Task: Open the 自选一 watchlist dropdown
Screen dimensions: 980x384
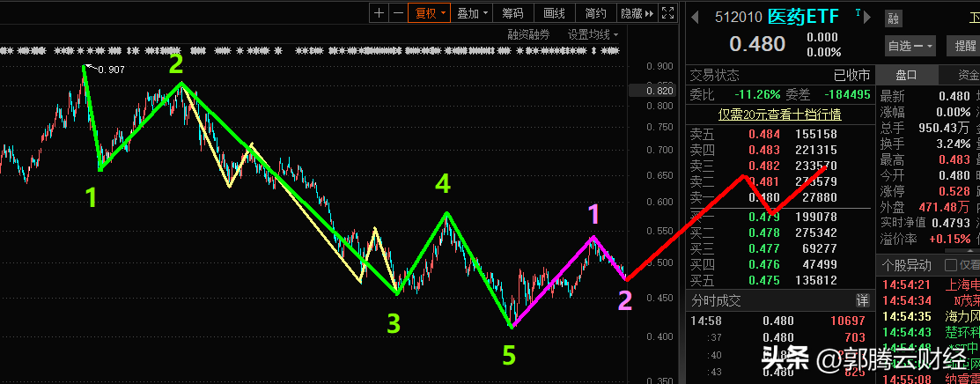Action: pyautogui.click(x=910, y=46)
